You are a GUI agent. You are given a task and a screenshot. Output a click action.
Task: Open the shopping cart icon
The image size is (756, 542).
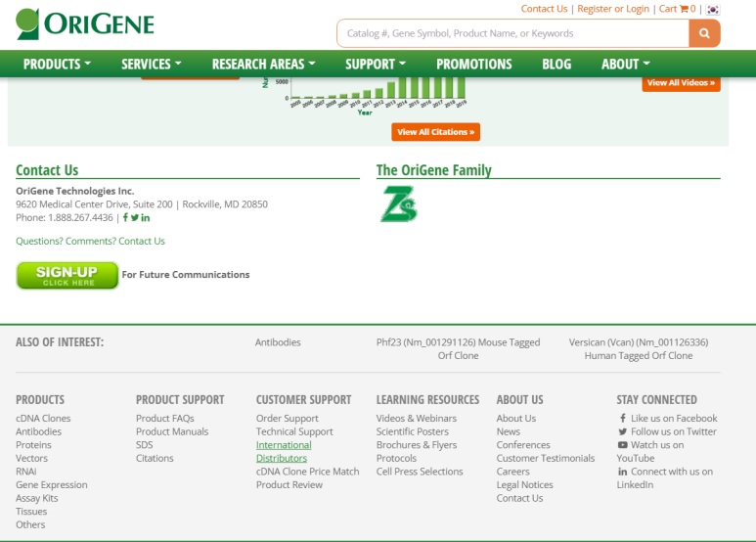[x=684, y=9]
